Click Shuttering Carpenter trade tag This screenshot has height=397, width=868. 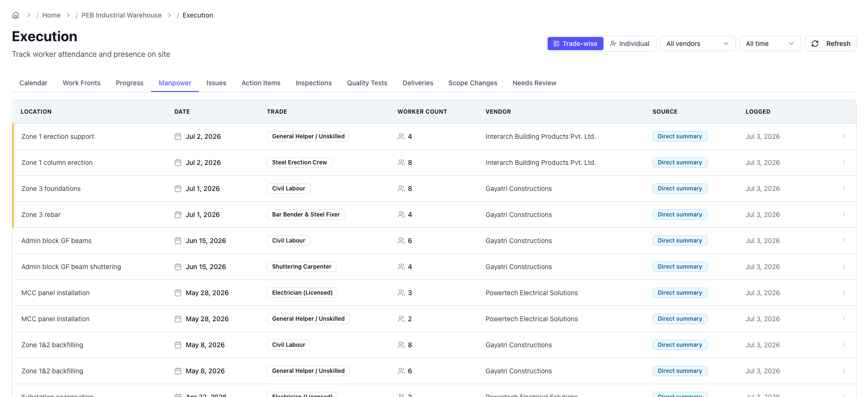[301, 267]
